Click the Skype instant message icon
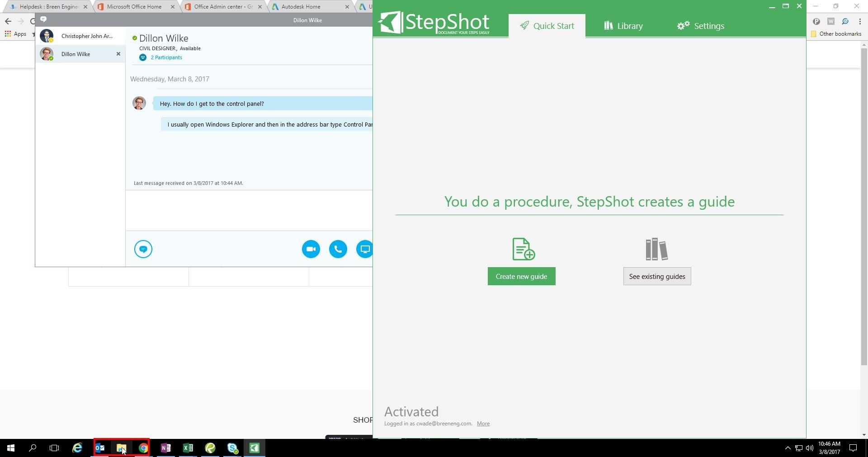The image size is (868, 457). pos(143,249)
